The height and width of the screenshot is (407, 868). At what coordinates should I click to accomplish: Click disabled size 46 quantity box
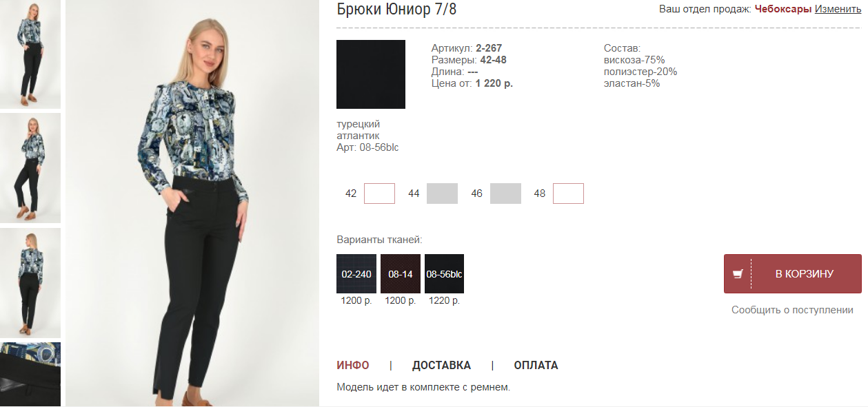click(x=505, y=194)
